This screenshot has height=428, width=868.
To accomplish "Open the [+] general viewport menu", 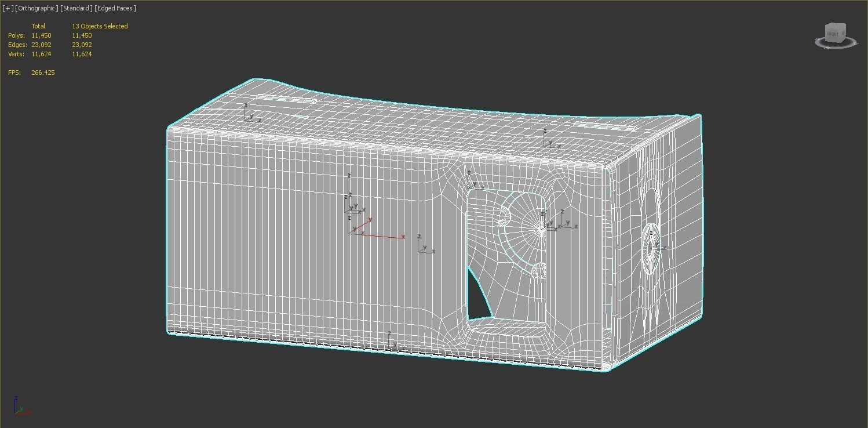I will [8, 8].
